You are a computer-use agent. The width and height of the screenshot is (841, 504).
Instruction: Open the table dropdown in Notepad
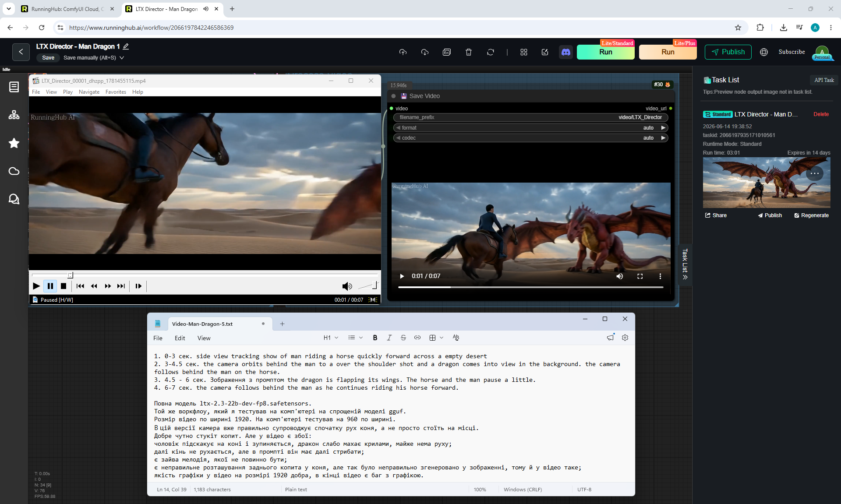click(436, 338)
